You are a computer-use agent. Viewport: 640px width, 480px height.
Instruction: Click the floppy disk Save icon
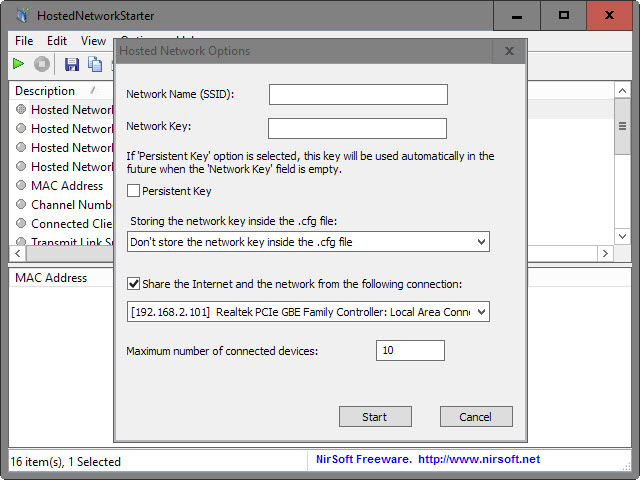click(72, 64)
